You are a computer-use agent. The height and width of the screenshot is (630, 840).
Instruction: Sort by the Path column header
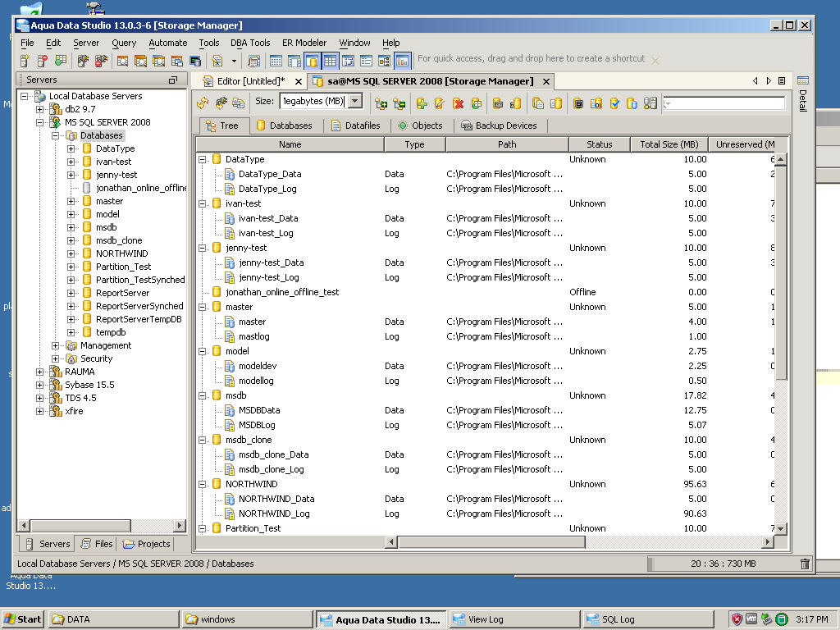507,144
